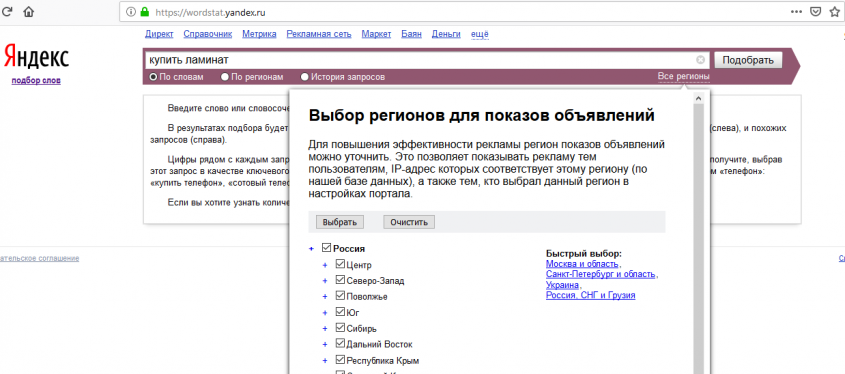The width and height of the screenshot is (845, 374).
Task: View secure connection padlock icon
Action: click(144, 11)
